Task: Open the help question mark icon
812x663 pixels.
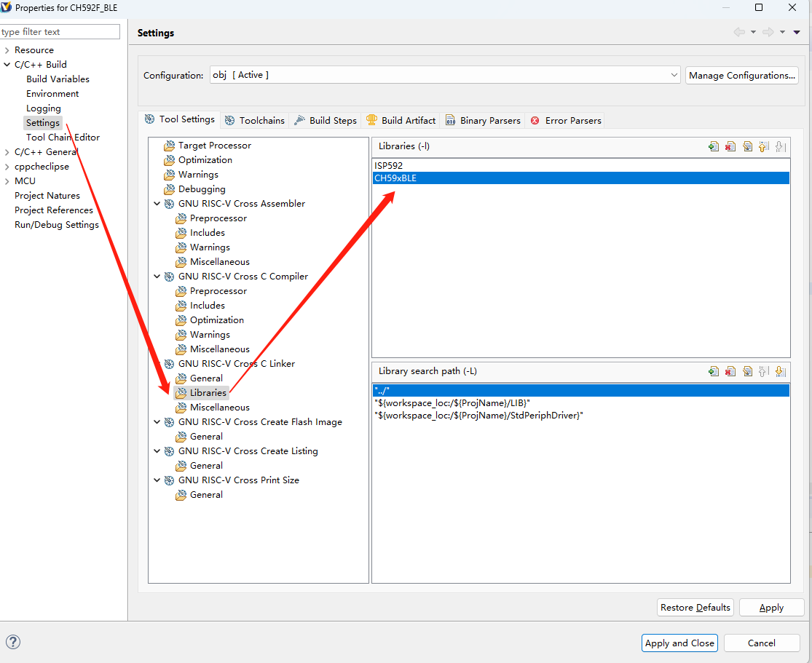Action: click(x=13, y=642)
